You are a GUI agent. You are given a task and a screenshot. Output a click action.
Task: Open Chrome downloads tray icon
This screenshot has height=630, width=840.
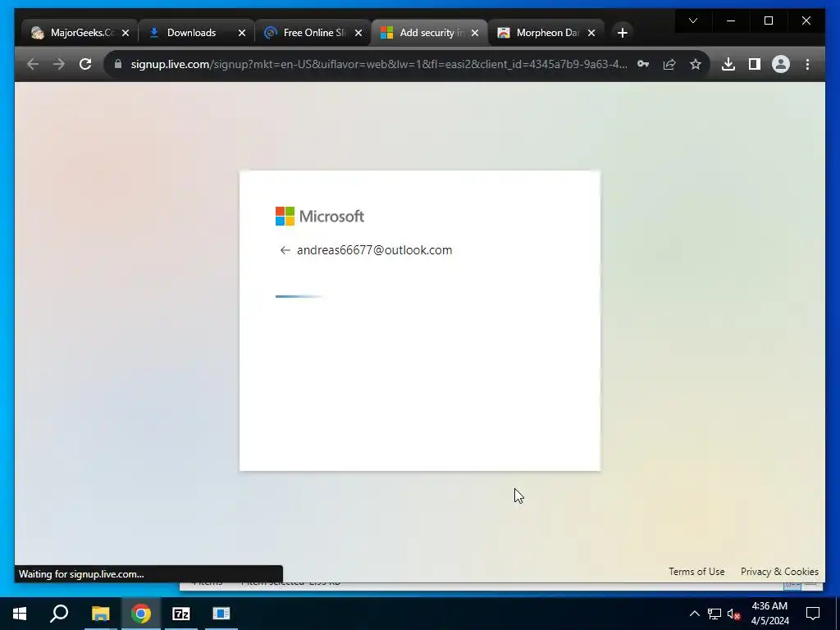pos(728,64)
